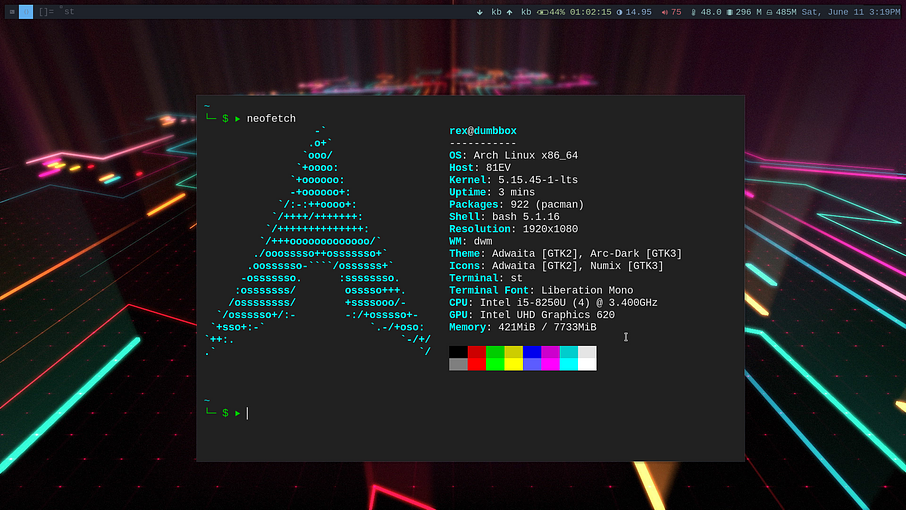Select the first dwm tag in the bar

coord(12,12)
